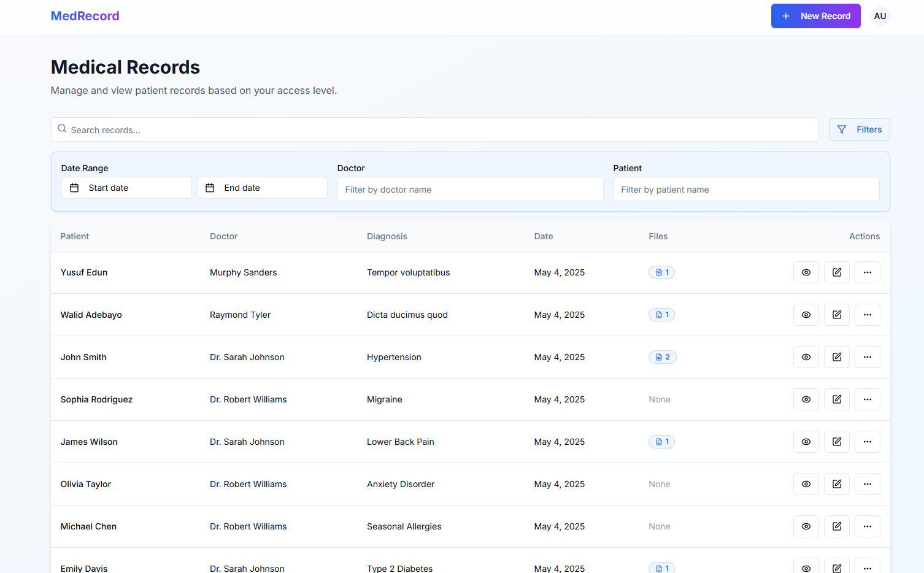View John Smith's record with eye icon
The height and width of the screenshot is (573, 924).
(x=806, y=357)
